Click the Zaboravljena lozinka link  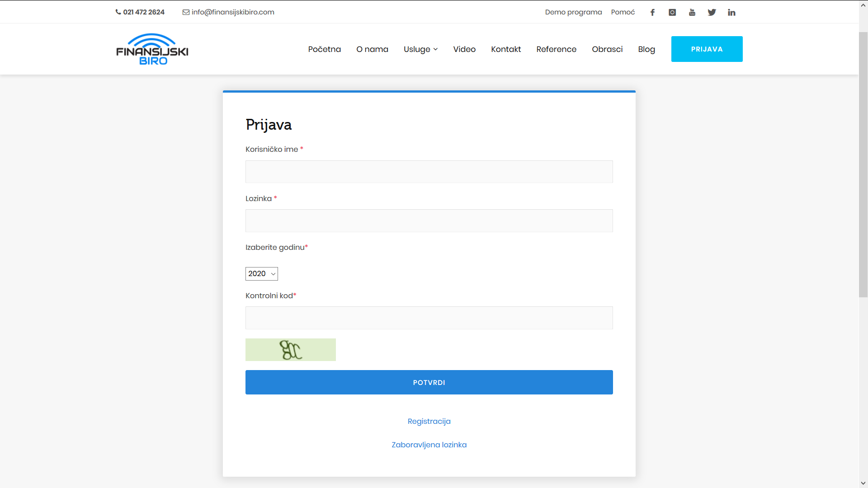point(429,445)
